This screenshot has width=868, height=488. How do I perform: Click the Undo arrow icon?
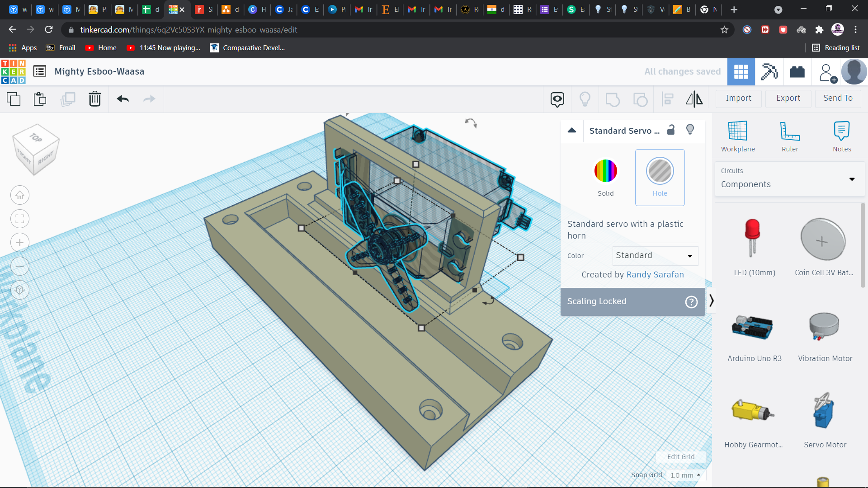point(123,99)
